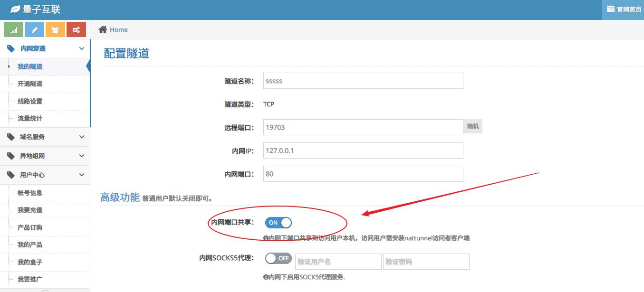Click the orange users group icon button
The image size is (644, 292).
[x=55, y=29]
